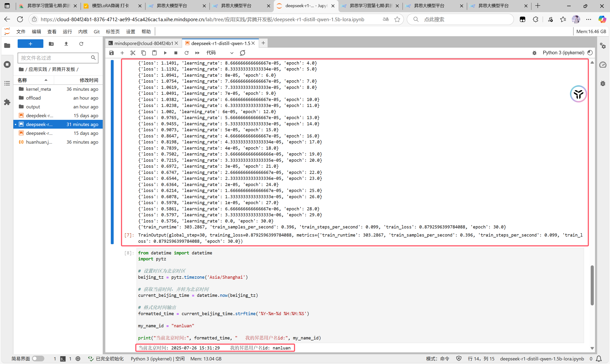
Task: Open the property inspector gears icon
Action: 603,46
